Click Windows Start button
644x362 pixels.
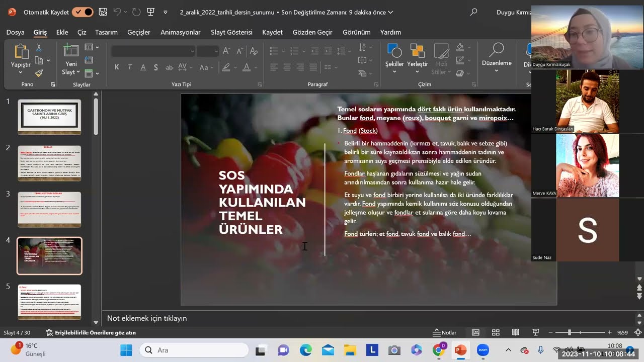click(x=126, y=350)
